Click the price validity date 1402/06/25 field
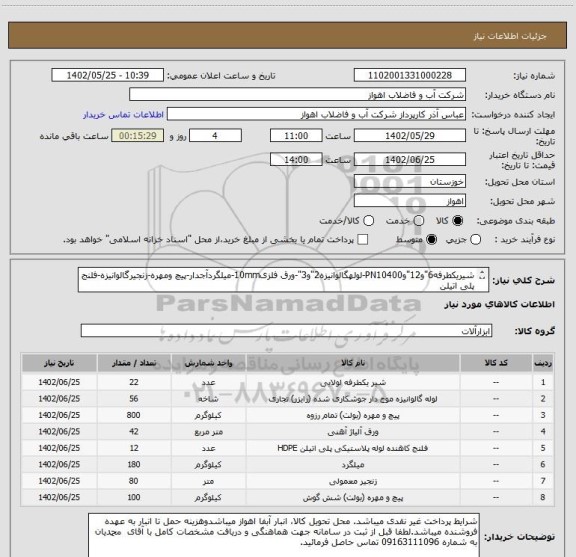 pos(410,159)
